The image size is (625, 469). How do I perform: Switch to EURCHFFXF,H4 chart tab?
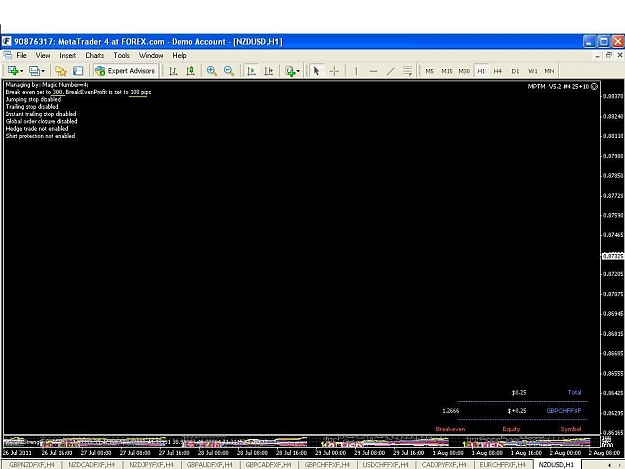pos(503,465)
